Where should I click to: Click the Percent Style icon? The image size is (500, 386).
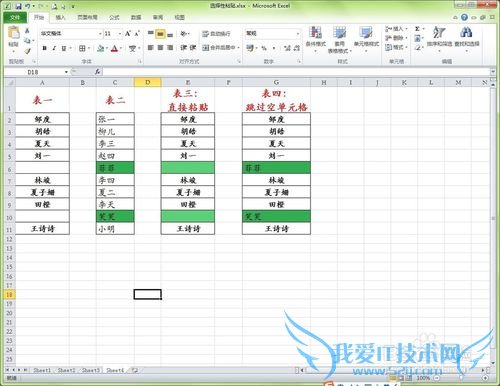(264, 48)
